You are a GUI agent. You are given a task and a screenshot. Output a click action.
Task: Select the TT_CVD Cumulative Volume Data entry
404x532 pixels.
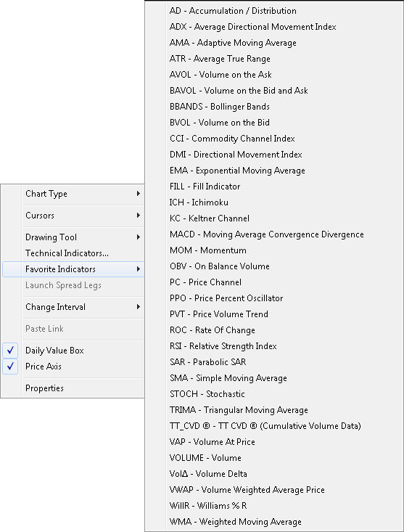(x=274, y=426)
